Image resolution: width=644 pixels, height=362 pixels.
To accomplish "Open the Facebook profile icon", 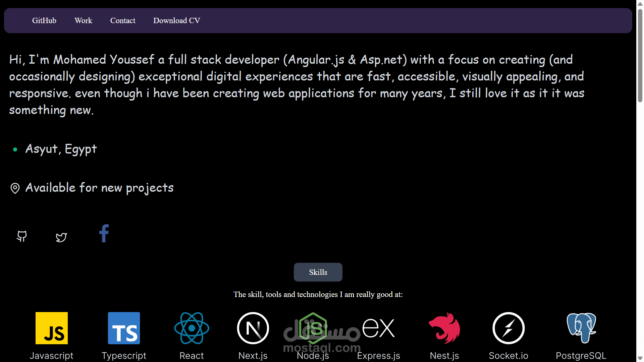I will point(104,233).
